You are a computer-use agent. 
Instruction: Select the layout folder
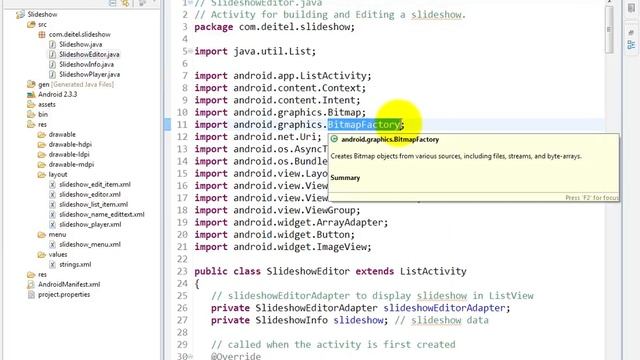tap(58, 174)
